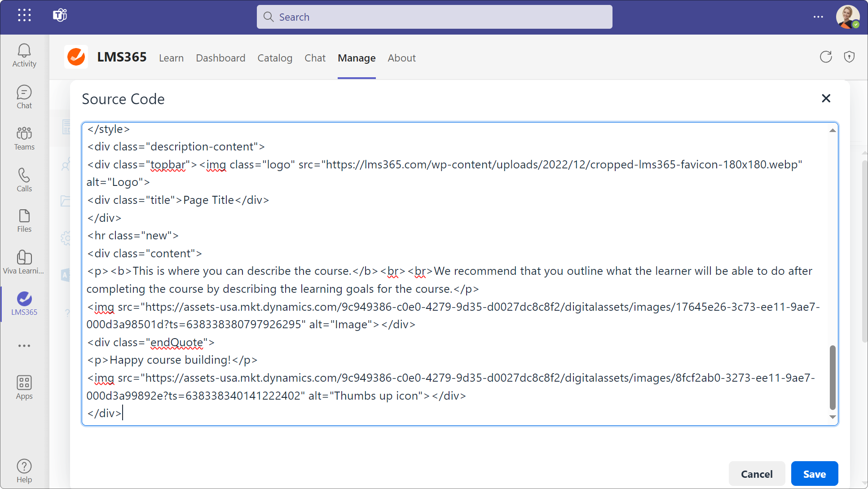Screen dimensions: 868x489
Task: Click in the Teams Search box
Action: point(434,17)
